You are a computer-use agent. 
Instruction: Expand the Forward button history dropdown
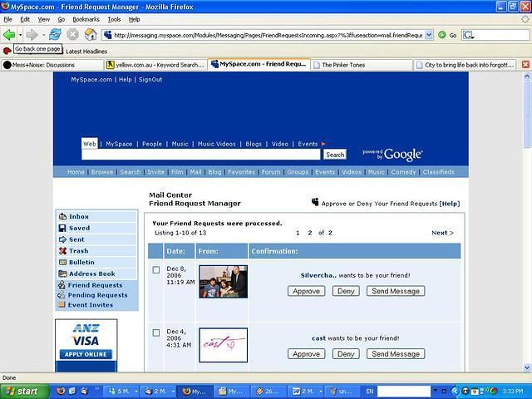pyautogui.click(x=42, y=35)
